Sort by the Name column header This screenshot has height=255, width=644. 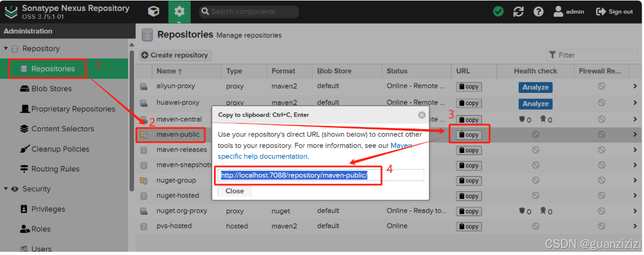tap(186, 71)
